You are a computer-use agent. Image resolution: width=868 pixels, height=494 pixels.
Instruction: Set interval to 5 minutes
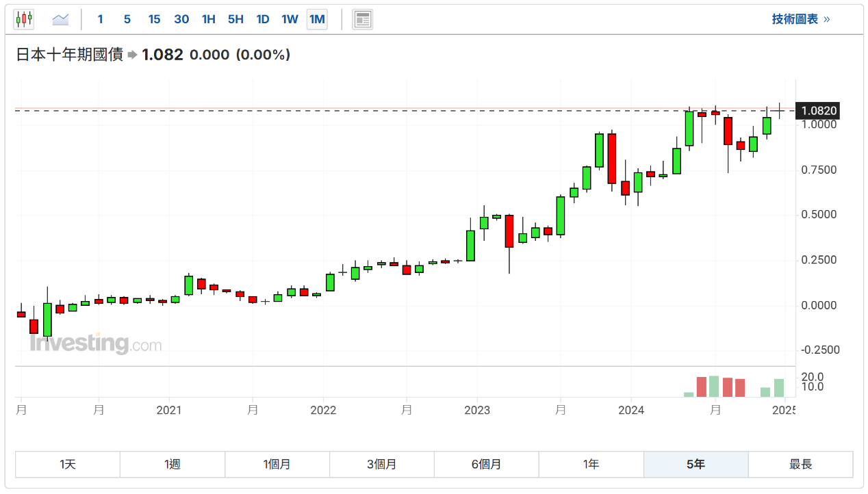click(127, 19)
